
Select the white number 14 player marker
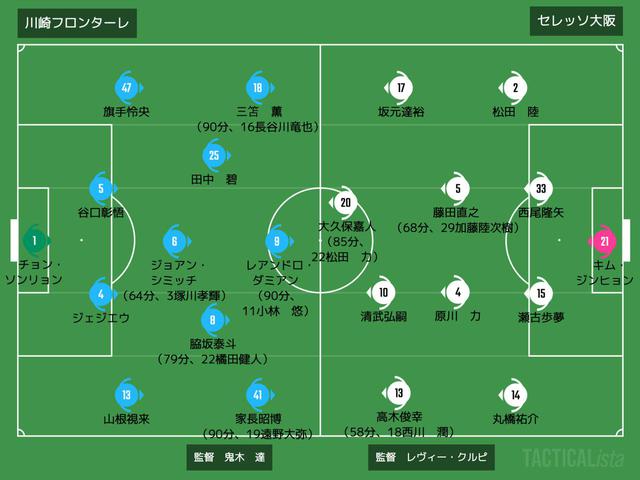coord(514,395)
